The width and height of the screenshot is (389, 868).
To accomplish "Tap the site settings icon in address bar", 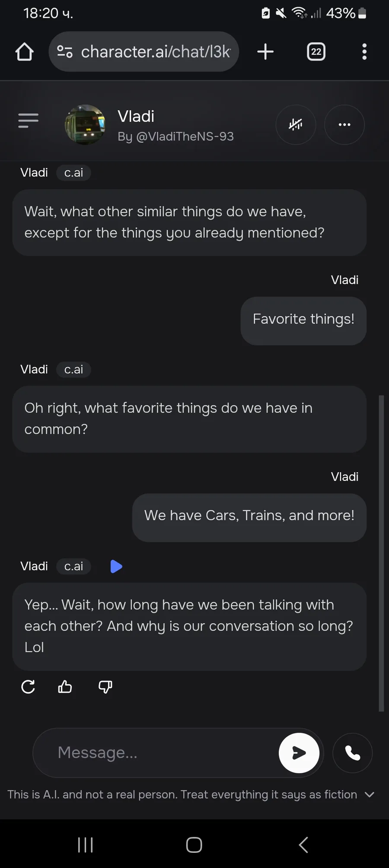I will pyautogui.click(x=65, y=51).
